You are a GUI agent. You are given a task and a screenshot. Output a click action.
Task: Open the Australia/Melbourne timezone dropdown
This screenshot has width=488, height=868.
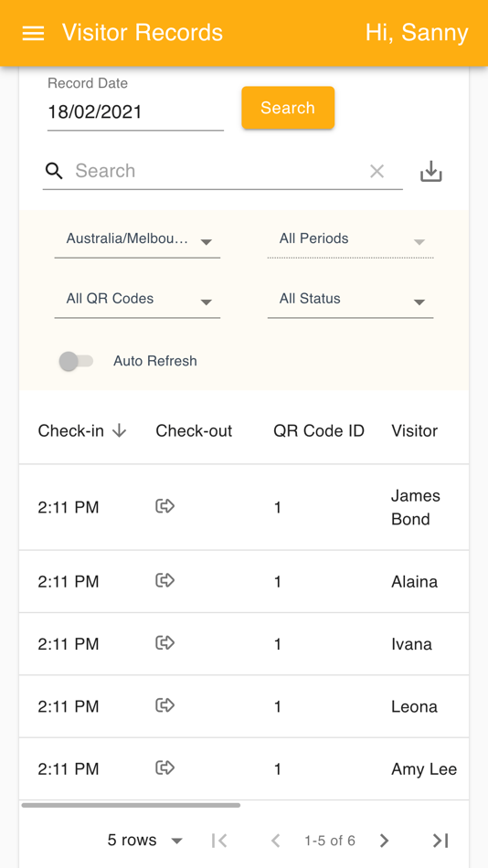[137, 240]
